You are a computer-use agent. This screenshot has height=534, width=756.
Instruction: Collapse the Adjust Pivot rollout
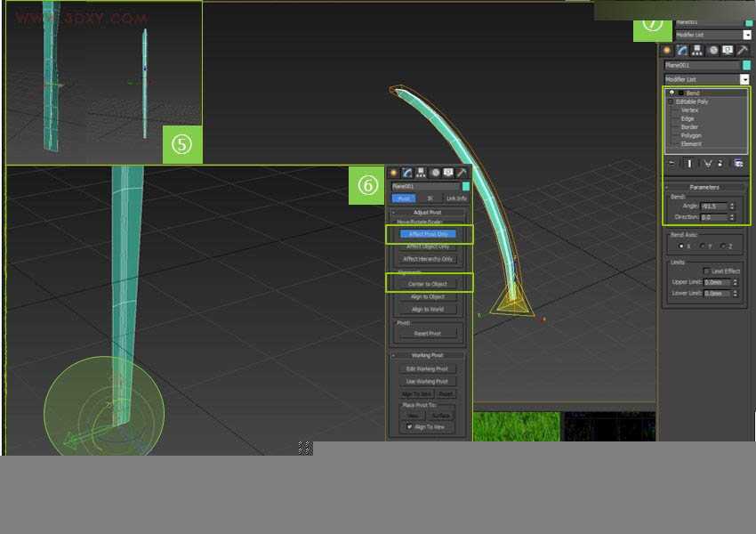pos(427,212)
